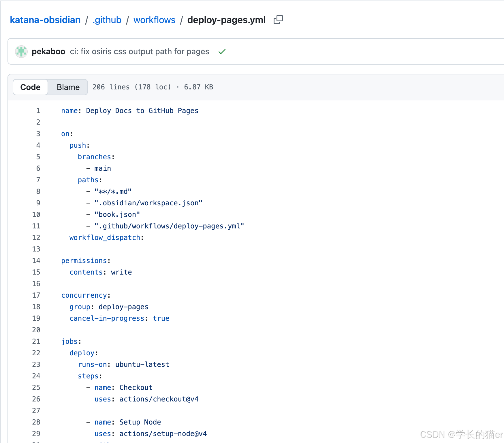Image resolution: width=504 pixels, height=443 pixels.
Task: Click the ".obsidian/workspace.json" path entry
Action: pos(148,203)
